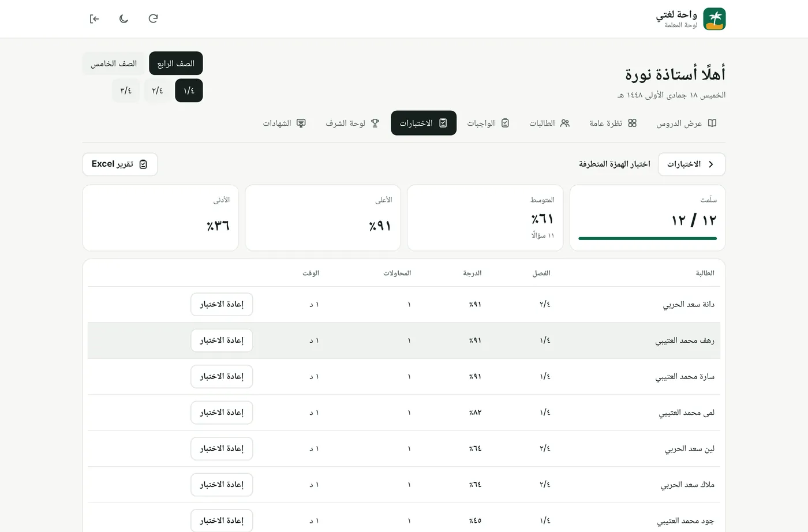
Task: Click the refresh icon in header
Action: [x=153, y=18]
